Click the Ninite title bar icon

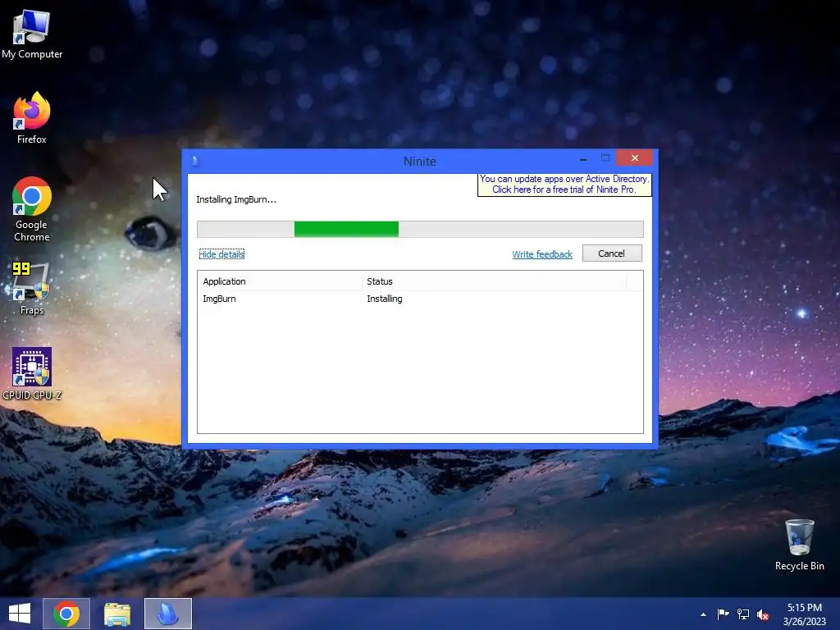(195, 161)
